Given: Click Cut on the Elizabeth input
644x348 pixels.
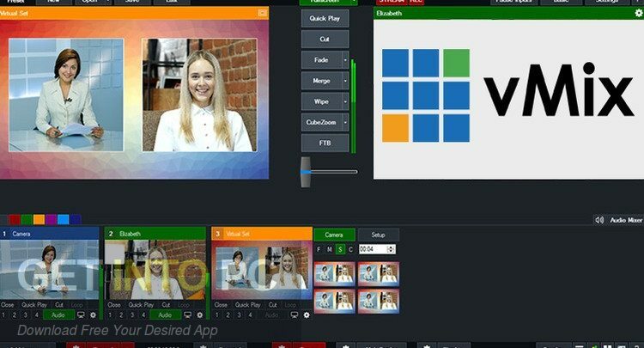Looking at the screenshot, I should (x=166, y=305).
